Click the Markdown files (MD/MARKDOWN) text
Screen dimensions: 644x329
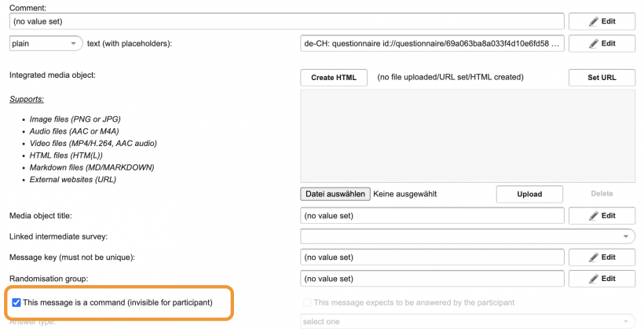[92, 167]
